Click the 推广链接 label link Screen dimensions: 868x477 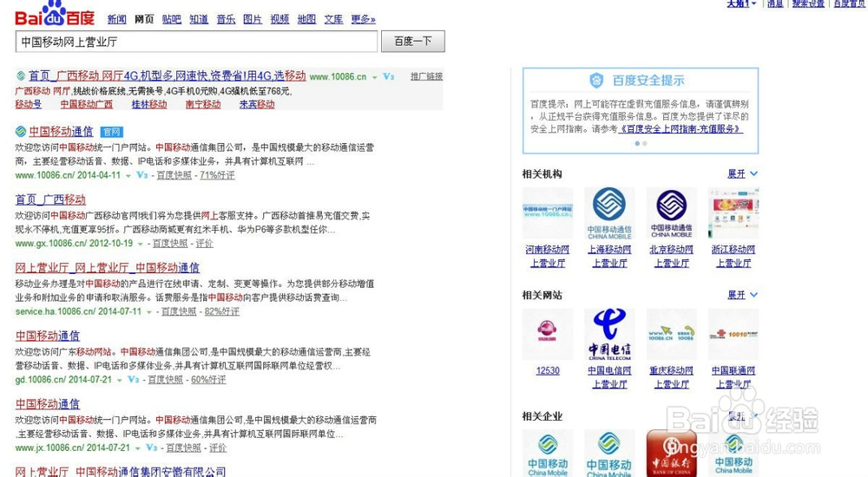pyautogui.click(x=426, y=76)
